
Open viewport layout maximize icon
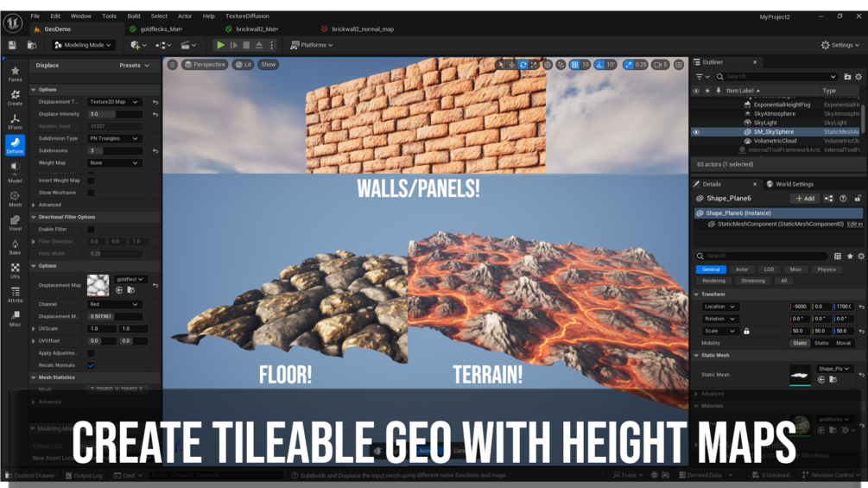pos(679,65)
